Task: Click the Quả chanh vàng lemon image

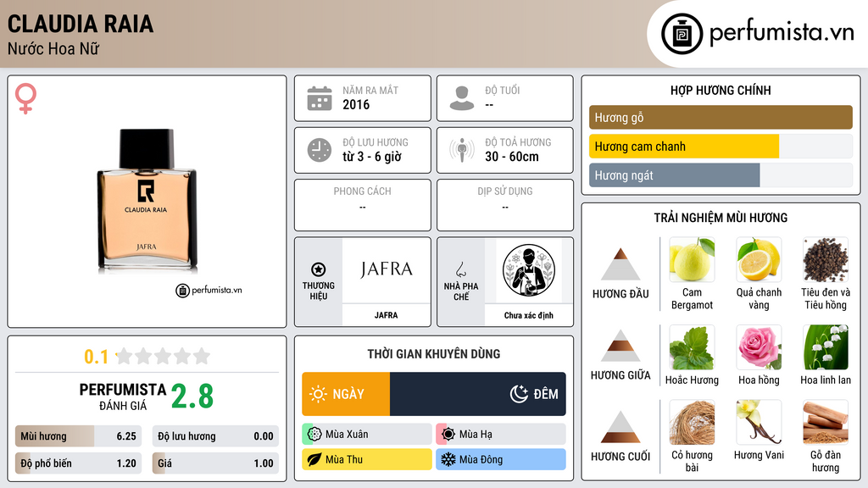Action: pyautogui.click(x=759, y=259)
